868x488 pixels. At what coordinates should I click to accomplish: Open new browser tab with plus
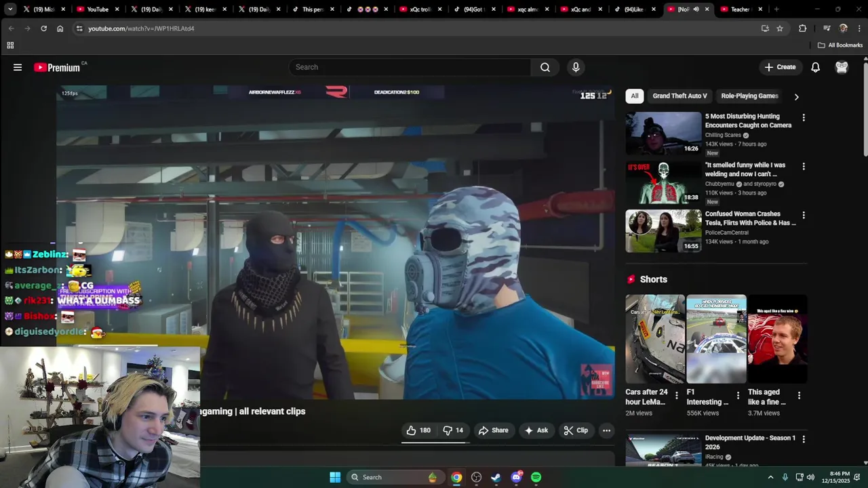coord(776,9)
